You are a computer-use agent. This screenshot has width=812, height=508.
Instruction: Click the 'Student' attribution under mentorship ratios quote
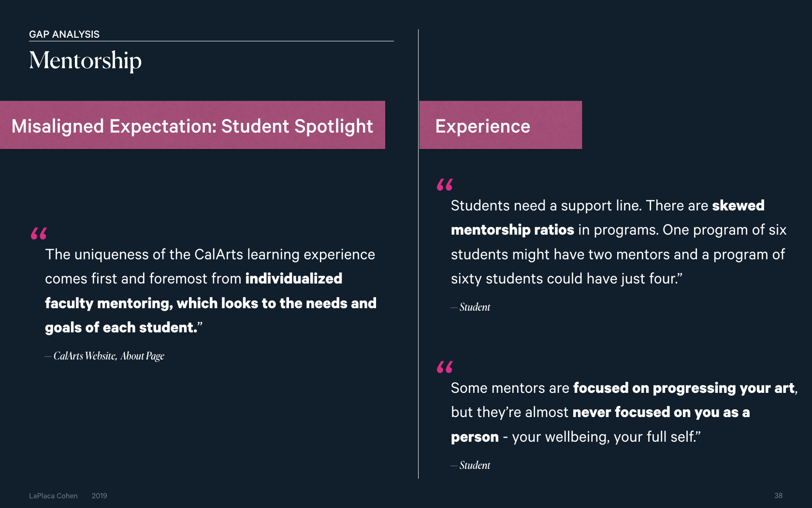pos(475,307)
